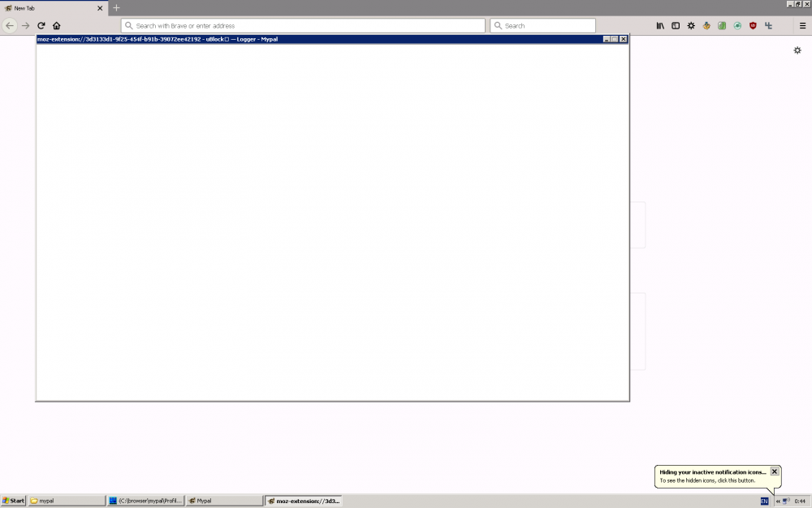Viewport: 812px width, 508px height.
Task: Open the home page via house icon
Action: (x=57, y=25)
